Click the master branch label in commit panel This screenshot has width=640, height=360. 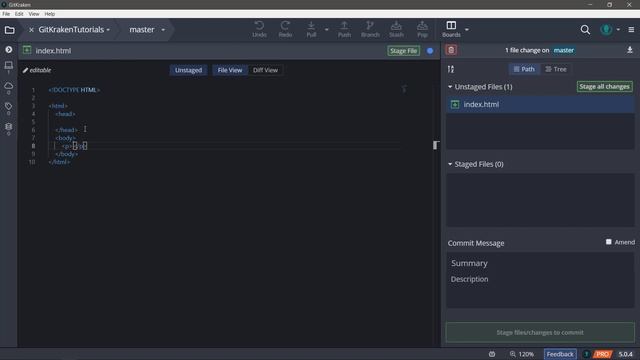563,50
